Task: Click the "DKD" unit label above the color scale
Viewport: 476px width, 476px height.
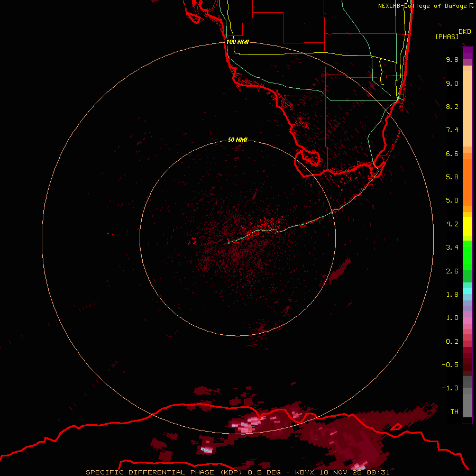Action: pos(465,32)
